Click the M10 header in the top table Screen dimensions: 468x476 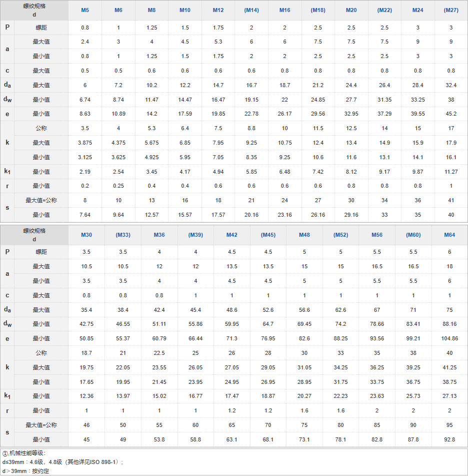185,11
